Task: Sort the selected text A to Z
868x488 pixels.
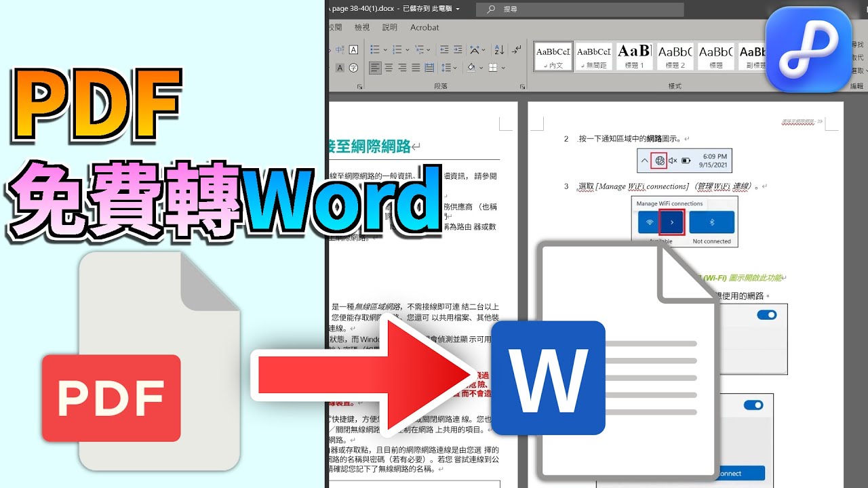Action: (498, 49)
